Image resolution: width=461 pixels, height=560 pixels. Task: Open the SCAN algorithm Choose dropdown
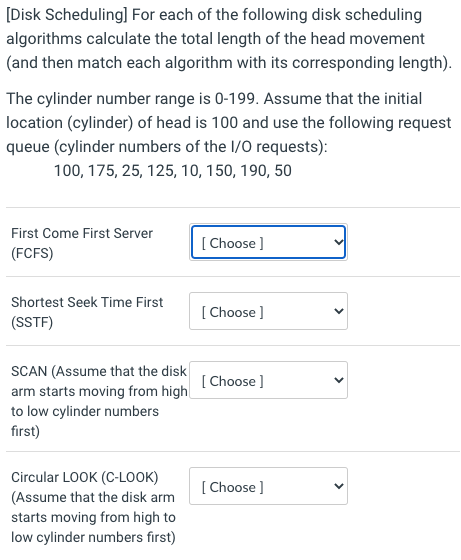(268, 380)
